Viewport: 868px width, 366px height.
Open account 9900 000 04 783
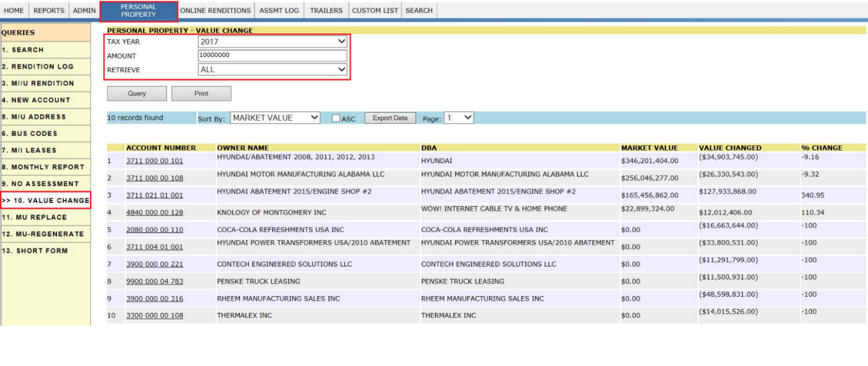point(154,281)
